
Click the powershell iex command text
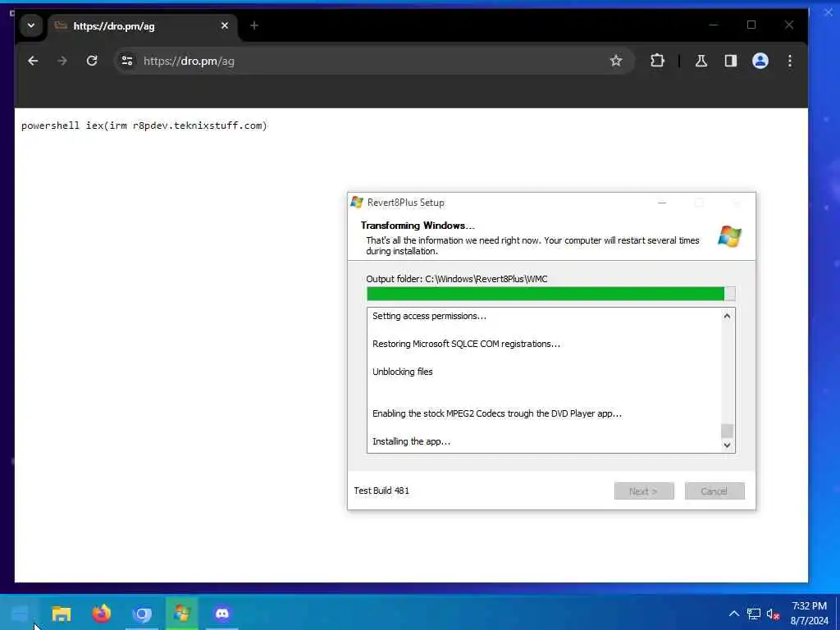(x=144, y=126)
